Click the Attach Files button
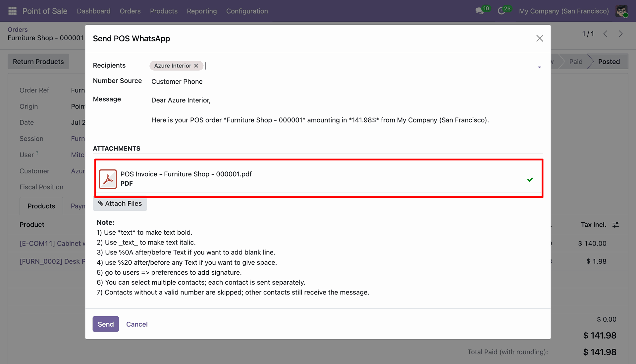Viewport: 636px width, 364px height. [x=120, y=204]
